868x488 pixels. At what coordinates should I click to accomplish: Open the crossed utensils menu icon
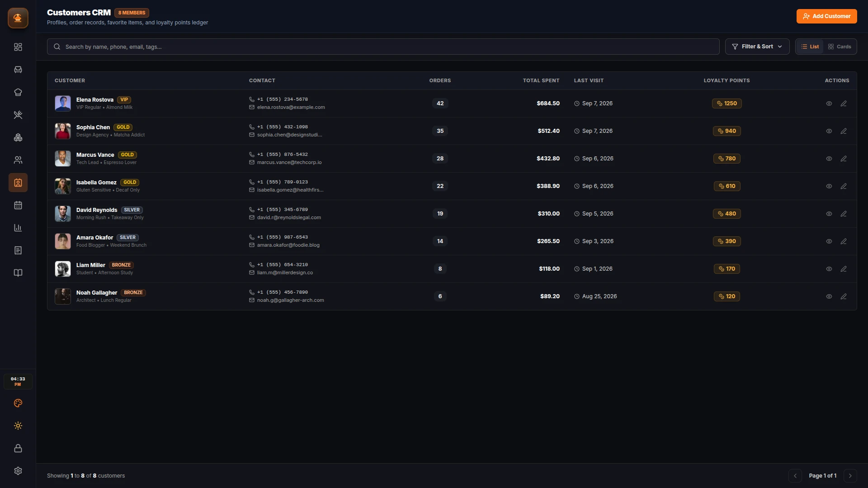pyautogui.click(x=18, y=115)
